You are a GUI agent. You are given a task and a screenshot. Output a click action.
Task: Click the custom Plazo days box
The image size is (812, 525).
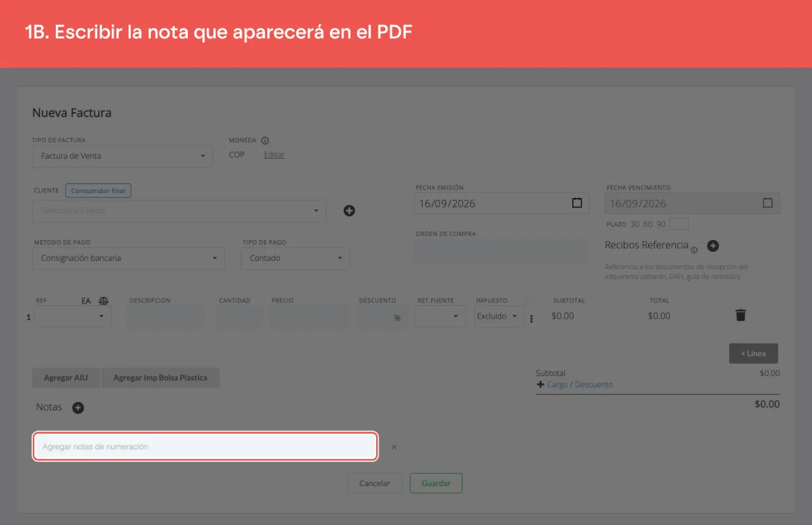[x=679, y=224]
